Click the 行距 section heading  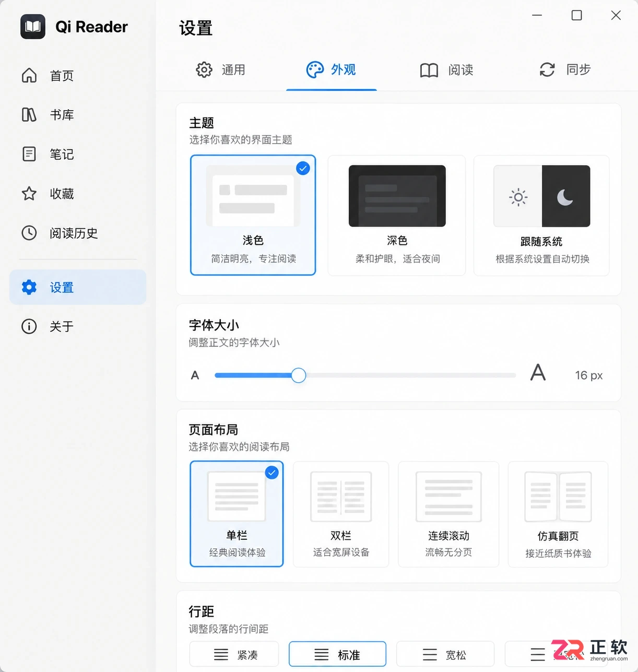click(202, 611)
